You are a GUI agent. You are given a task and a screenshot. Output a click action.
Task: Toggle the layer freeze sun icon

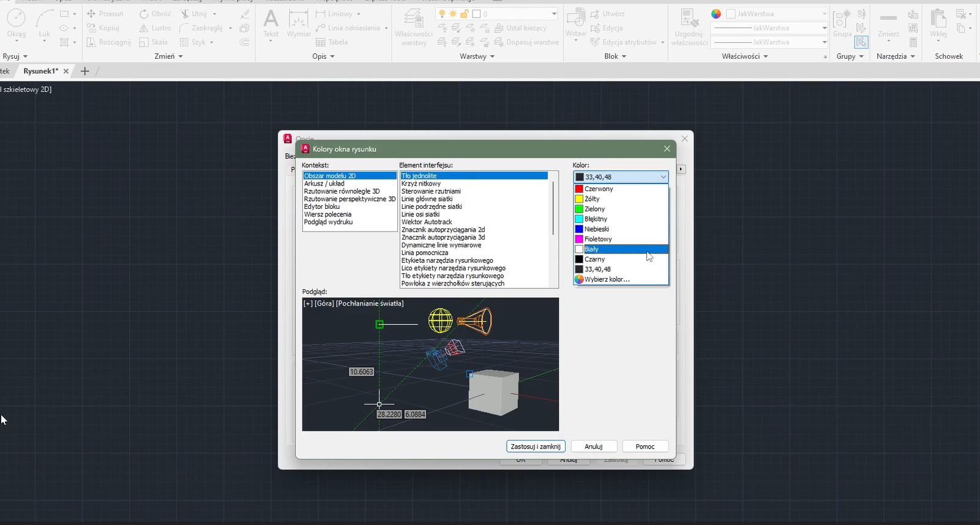point(452,13)
